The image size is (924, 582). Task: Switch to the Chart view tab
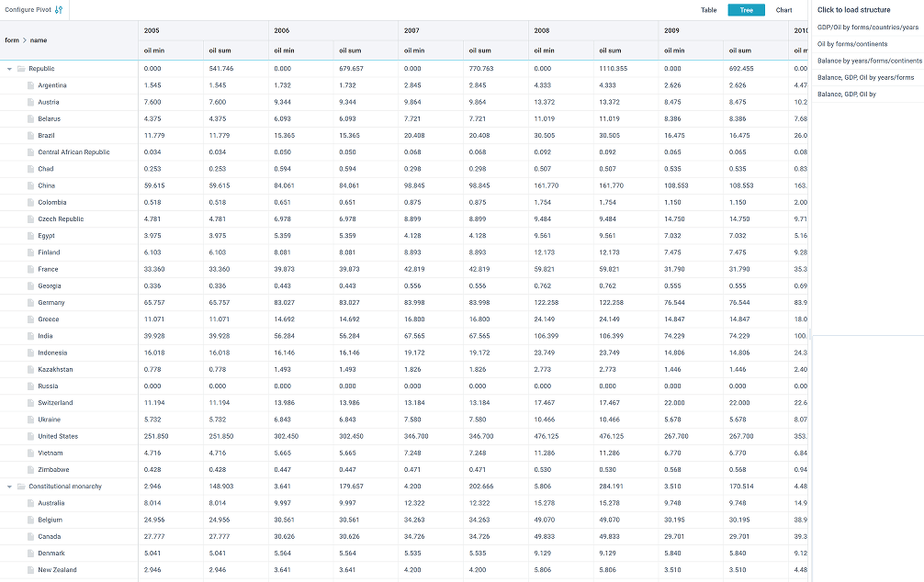click(783, 10)
